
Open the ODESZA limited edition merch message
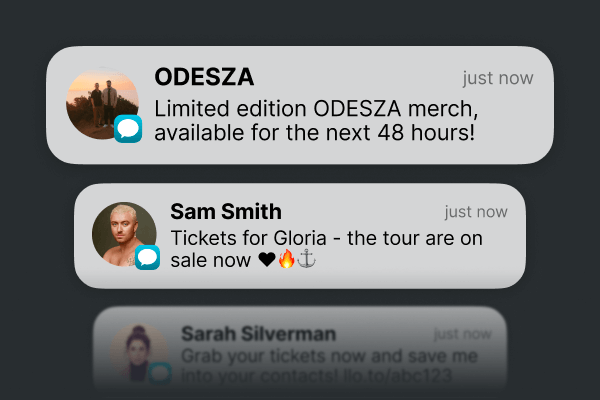(x=315, y=120)
